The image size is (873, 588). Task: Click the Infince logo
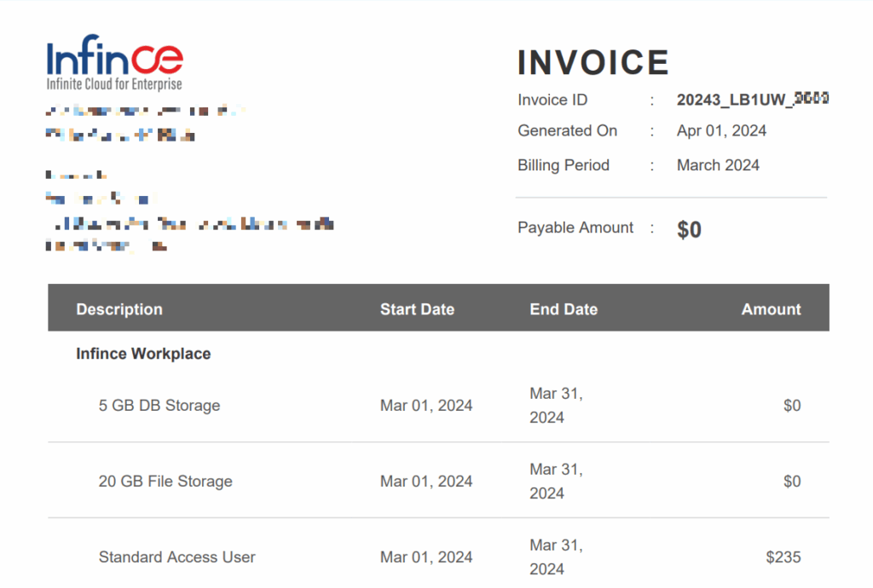coord(114,58)
